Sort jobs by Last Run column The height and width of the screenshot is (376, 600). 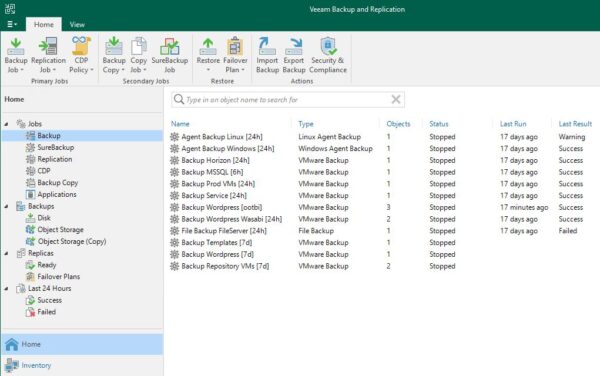513,124
